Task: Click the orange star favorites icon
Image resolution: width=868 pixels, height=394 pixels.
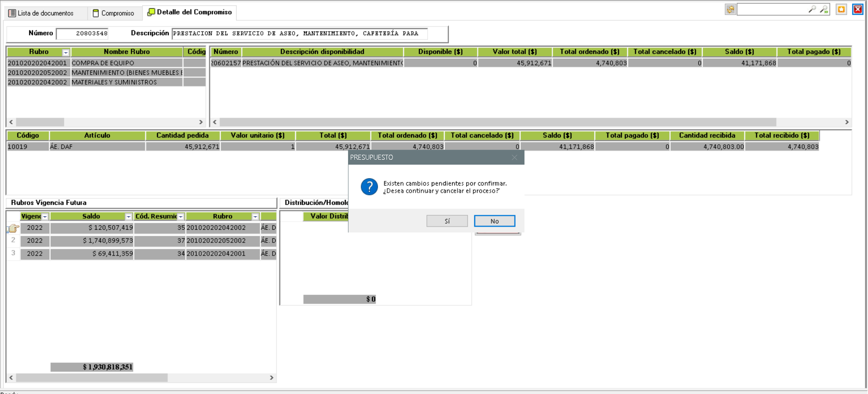Action: tap(841, 9)
